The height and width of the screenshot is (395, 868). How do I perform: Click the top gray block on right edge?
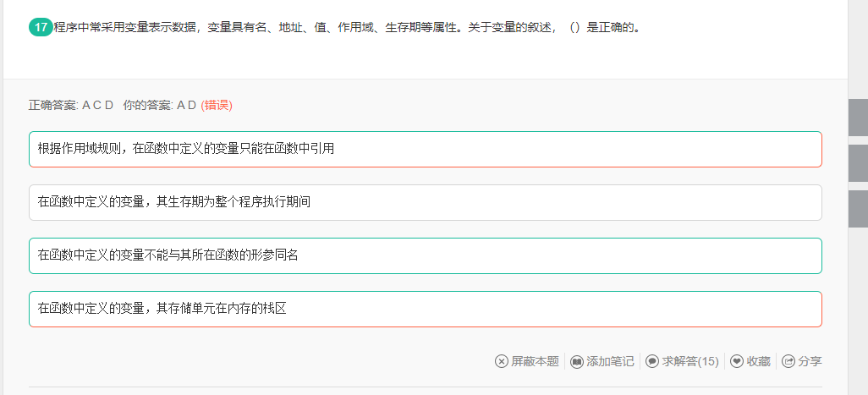click(858, 117)
